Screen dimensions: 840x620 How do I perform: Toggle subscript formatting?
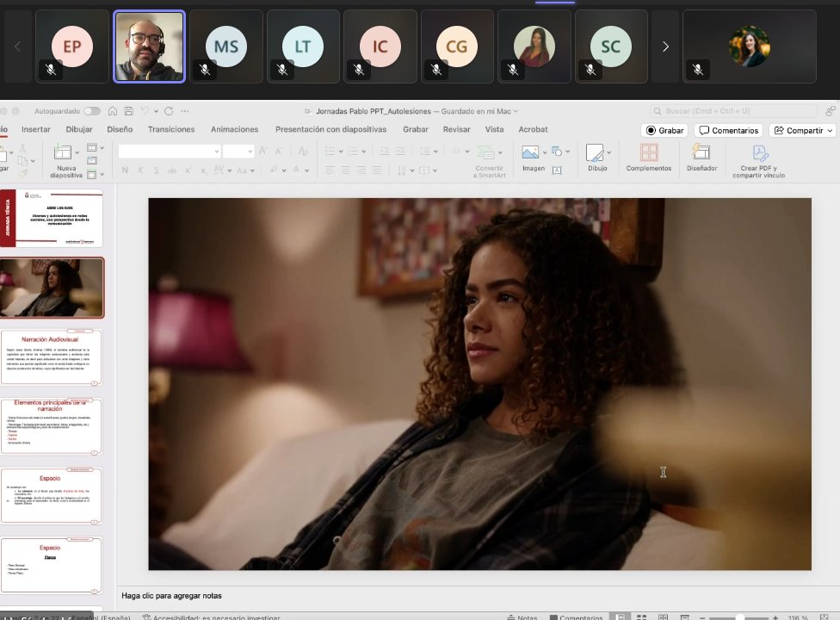tap(204, 170)
